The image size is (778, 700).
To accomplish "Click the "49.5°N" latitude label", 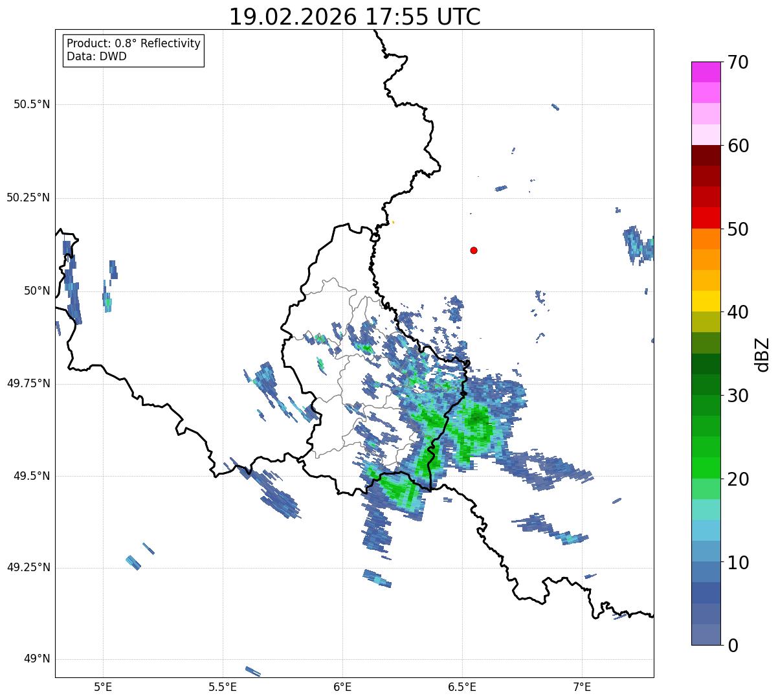I will pyautogui.click(x=32, y=476).
